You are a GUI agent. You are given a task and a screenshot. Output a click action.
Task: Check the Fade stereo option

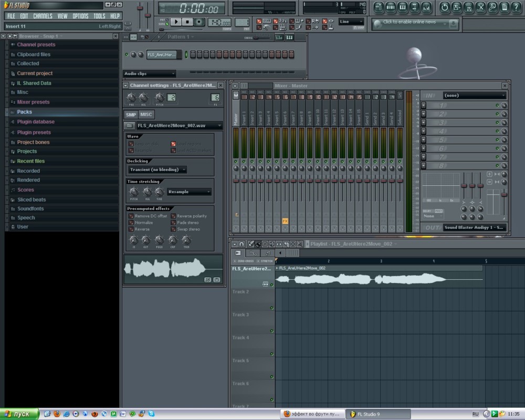click(x=173, y=223)
